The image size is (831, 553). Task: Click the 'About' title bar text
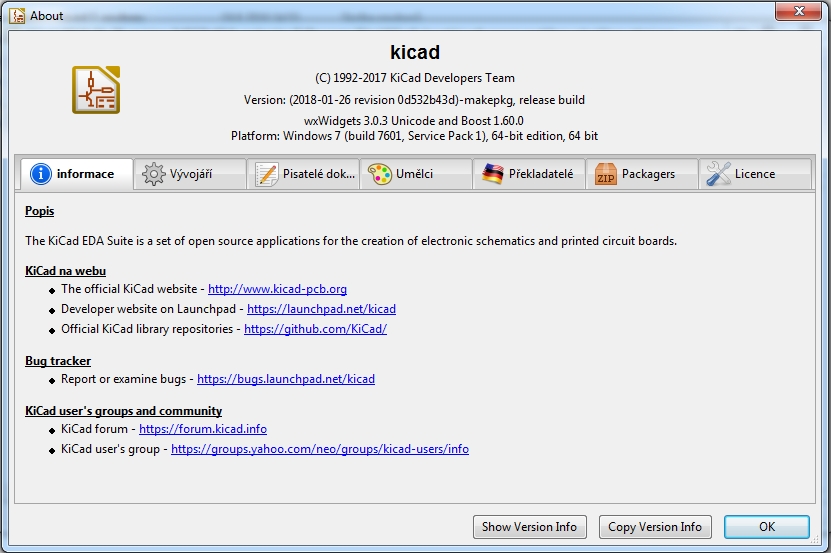coord(47,16)
